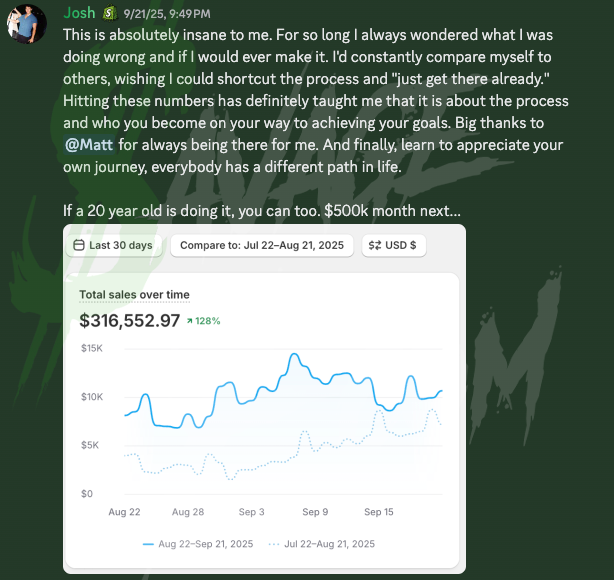
Task: Click Josh's profile avatar
Action: (x=25, y=21)
